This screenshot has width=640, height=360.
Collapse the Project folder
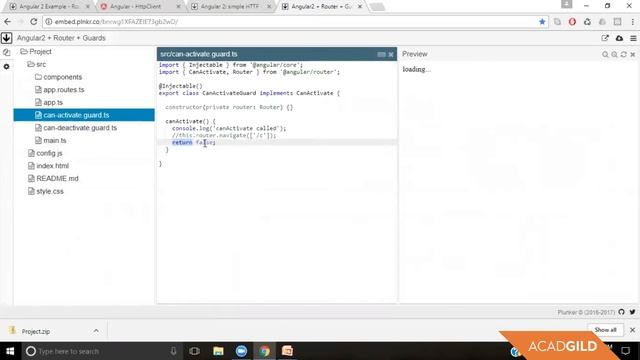(x=36, y=51)
